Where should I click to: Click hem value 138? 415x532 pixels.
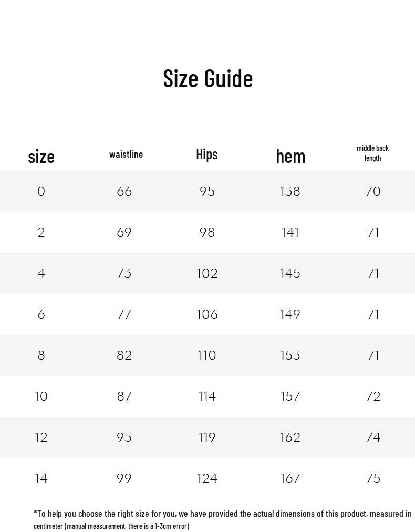coord(290,191)
